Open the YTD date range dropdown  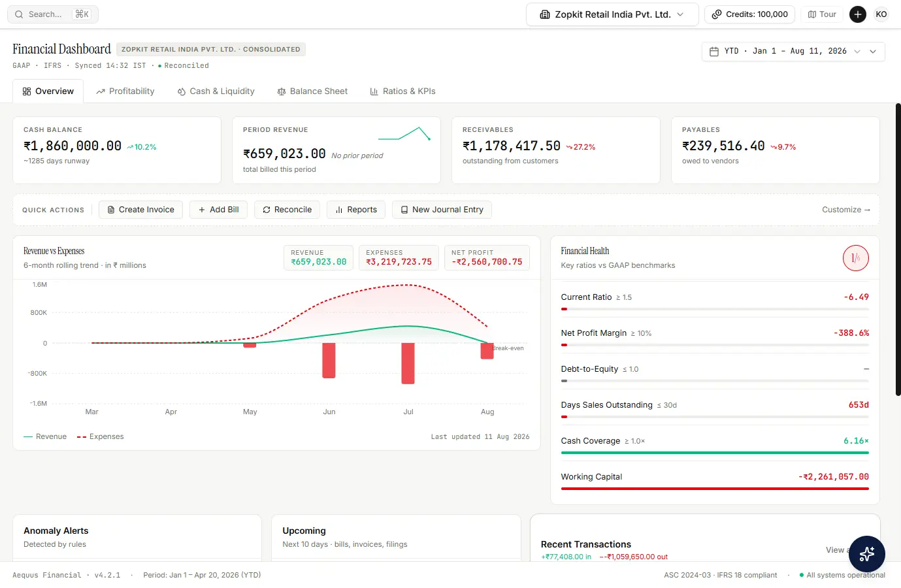[793, 51]
